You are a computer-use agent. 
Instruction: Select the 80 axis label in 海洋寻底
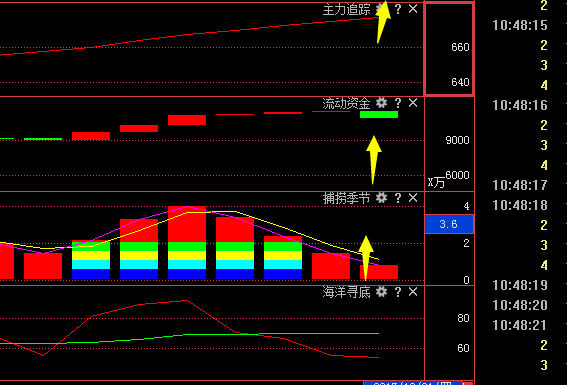coord(463,318)
